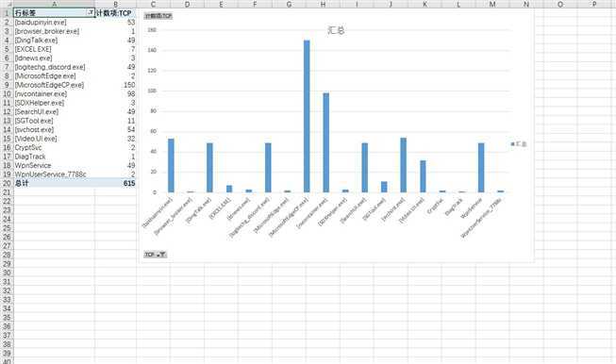The width and height of the screenshot is (616, 364).
Task: Click the tallest chart bar for MicrosoftEdgeCP.exe
Action: (307, 116)
